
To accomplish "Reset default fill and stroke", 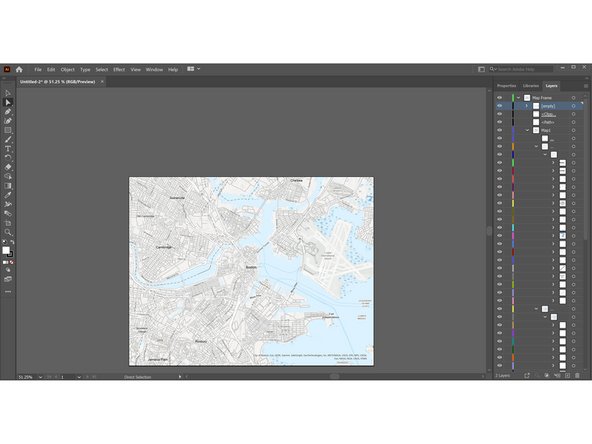I will pos(5,242).
